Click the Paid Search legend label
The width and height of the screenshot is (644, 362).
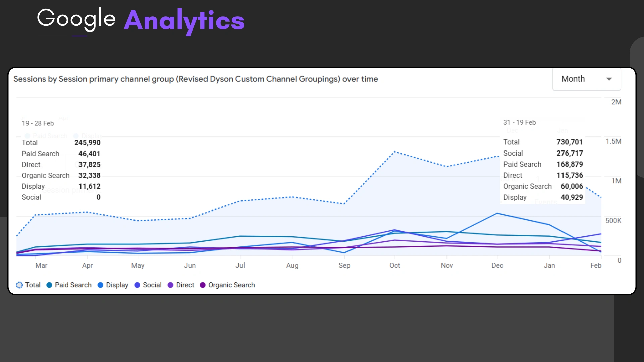pyautogui.click(x=73, y=285)
